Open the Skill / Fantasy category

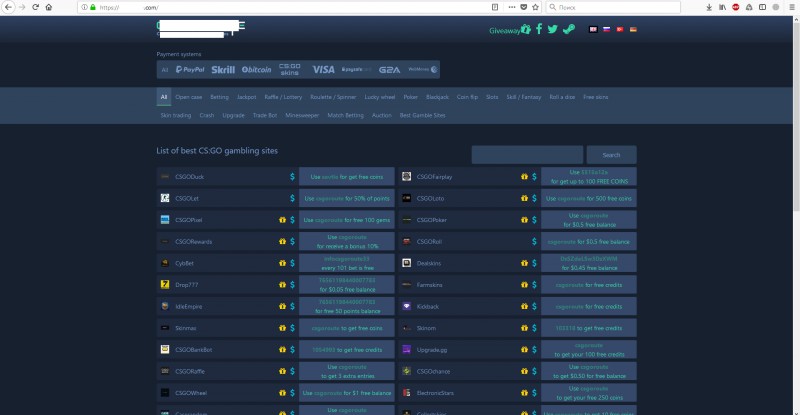(x=523, y=97)
